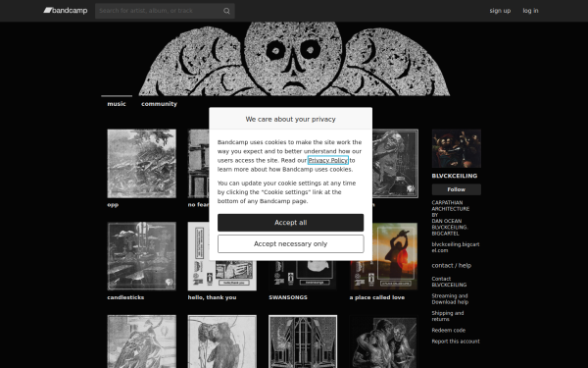
Task: Click the search magnifier icon
Action: (226, 11)
